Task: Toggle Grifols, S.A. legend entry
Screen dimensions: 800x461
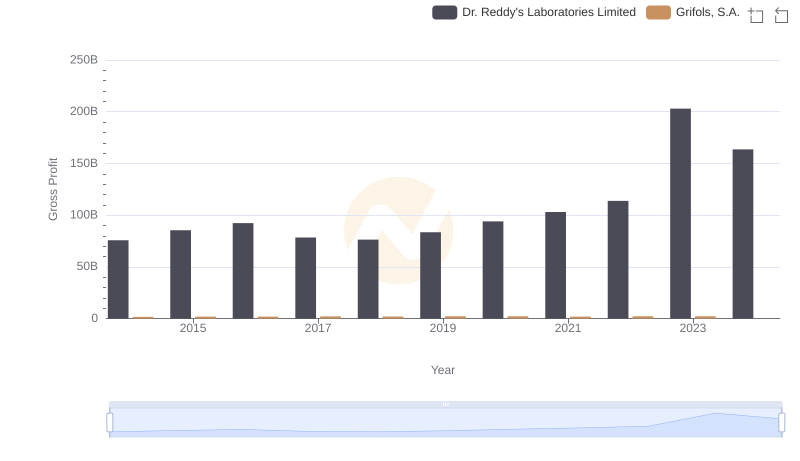Action: (692, 12)
